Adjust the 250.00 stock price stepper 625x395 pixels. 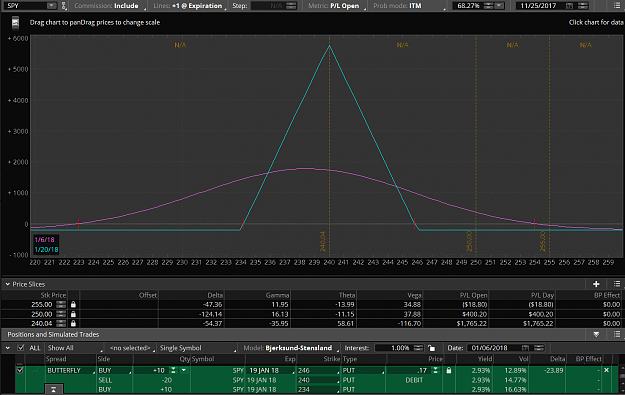(x=61, y=314)
